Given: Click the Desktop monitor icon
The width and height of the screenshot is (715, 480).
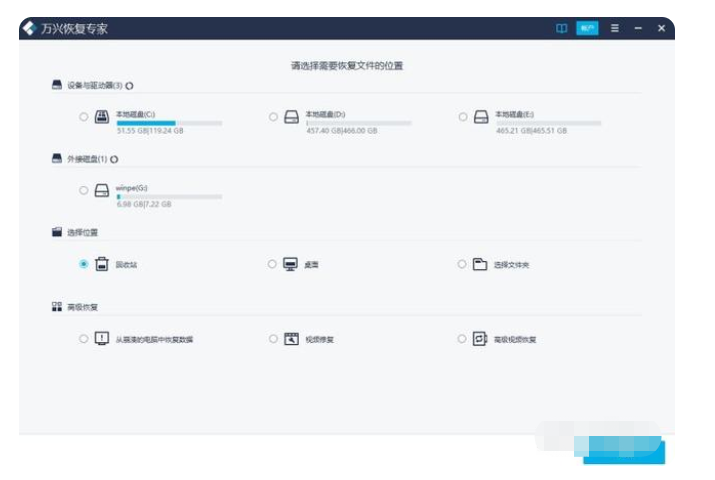Looking at the screenshot, I should coord(291,264).
